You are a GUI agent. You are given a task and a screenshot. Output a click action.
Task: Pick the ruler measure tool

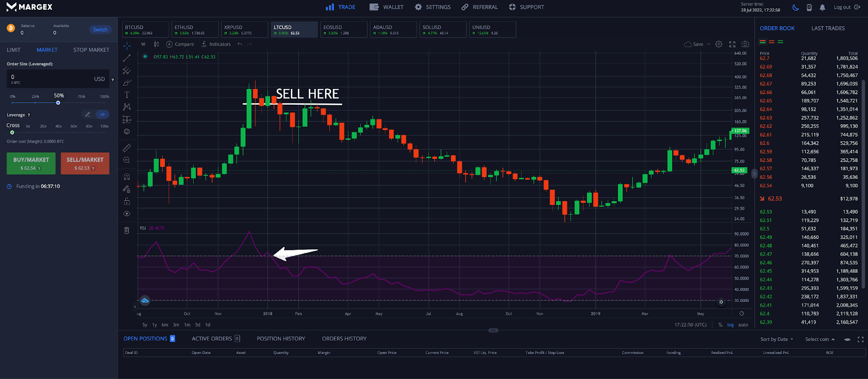point(127,147)
